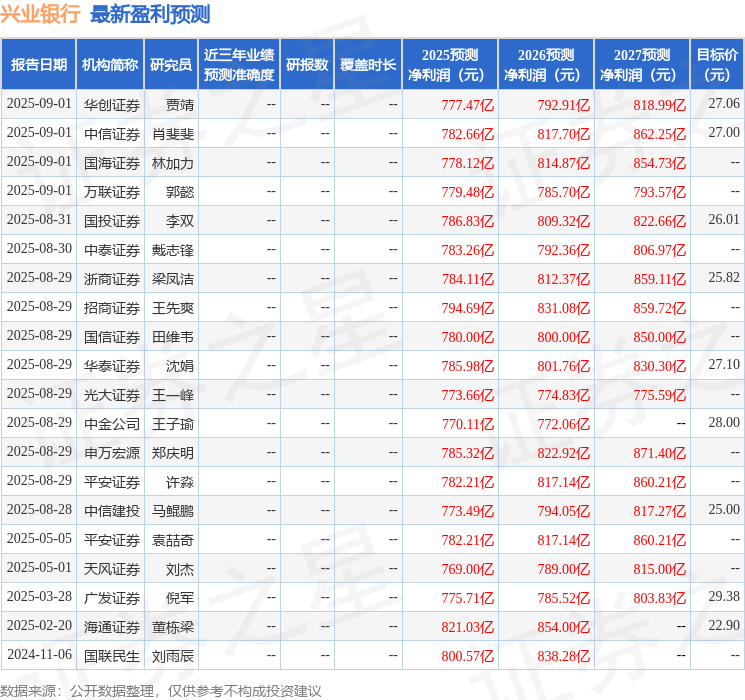Click analyst name 董栋梁

172,627
